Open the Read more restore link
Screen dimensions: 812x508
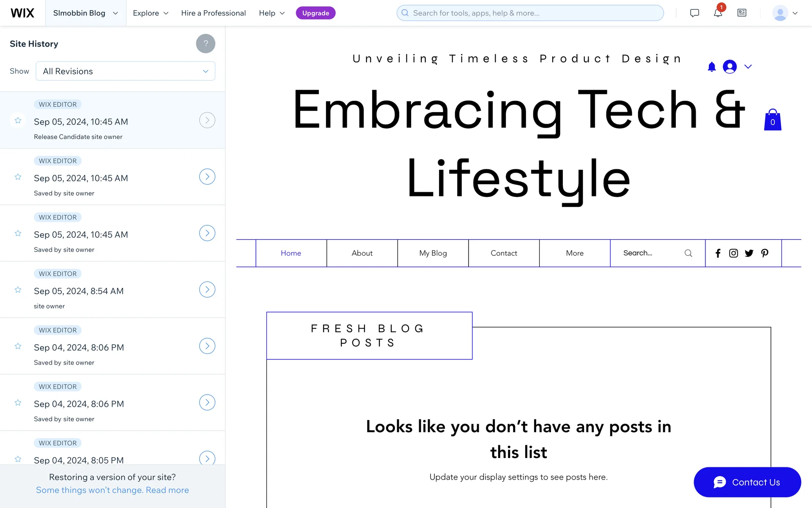point(167,490)
